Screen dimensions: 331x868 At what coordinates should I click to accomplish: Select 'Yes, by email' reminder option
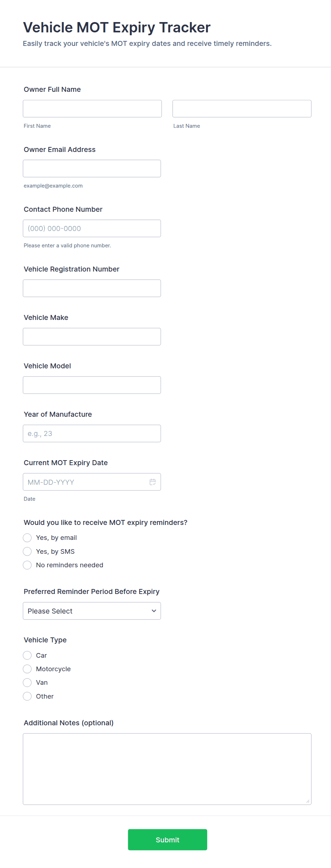pyautogui.click(x=27, y=537)
